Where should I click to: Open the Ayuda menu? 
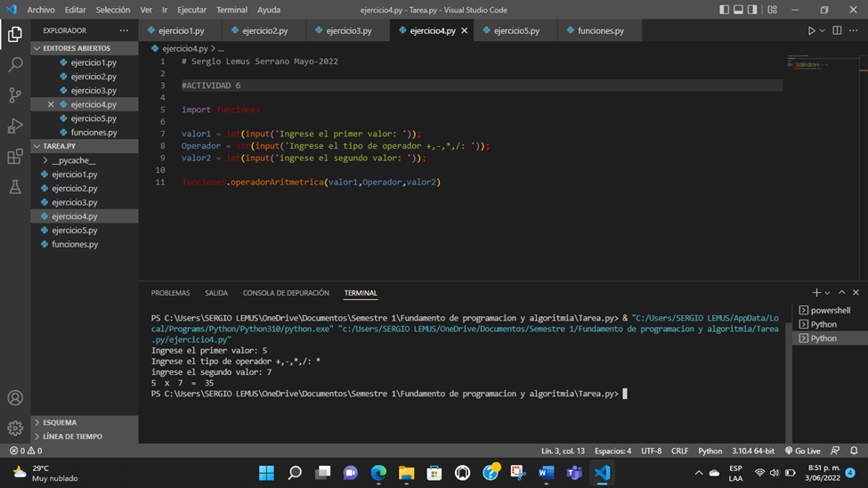(269, 10)
